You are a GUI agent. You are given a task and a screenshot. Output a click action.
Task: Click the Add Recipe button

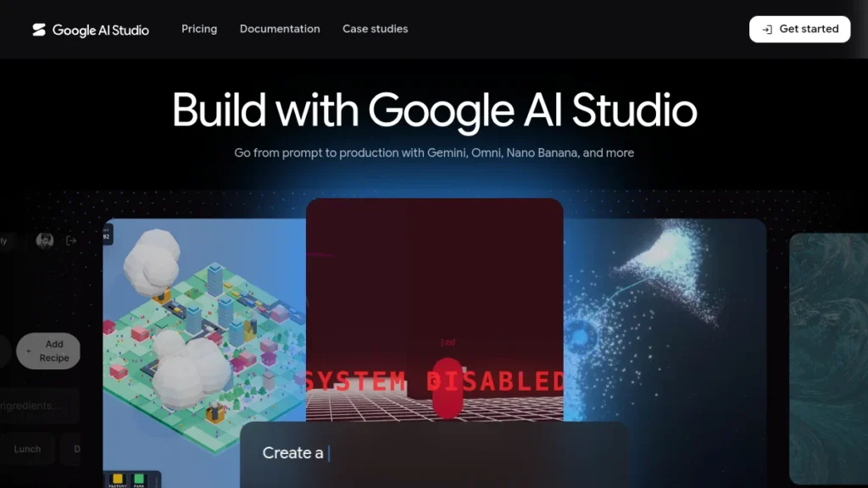[x=48, y=351]
